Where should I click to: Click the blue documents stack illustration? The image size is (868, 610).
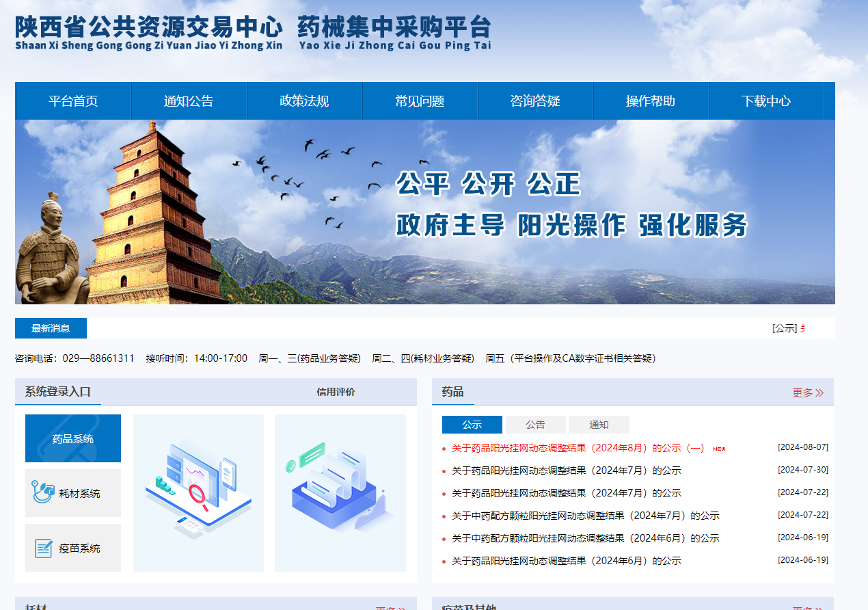[340, 492]
